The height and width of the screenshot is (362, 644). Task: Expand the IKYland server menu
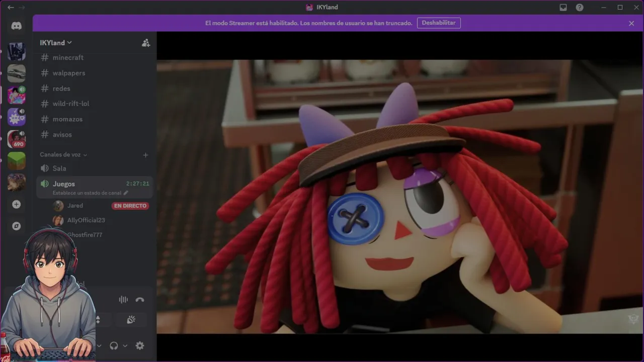click(56, 43)
